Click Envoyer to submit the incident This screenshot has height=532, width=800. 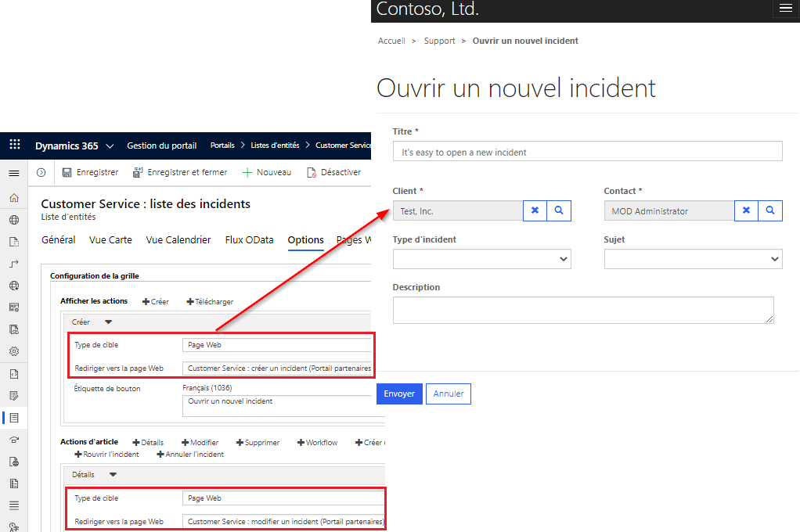pos(399,394)
